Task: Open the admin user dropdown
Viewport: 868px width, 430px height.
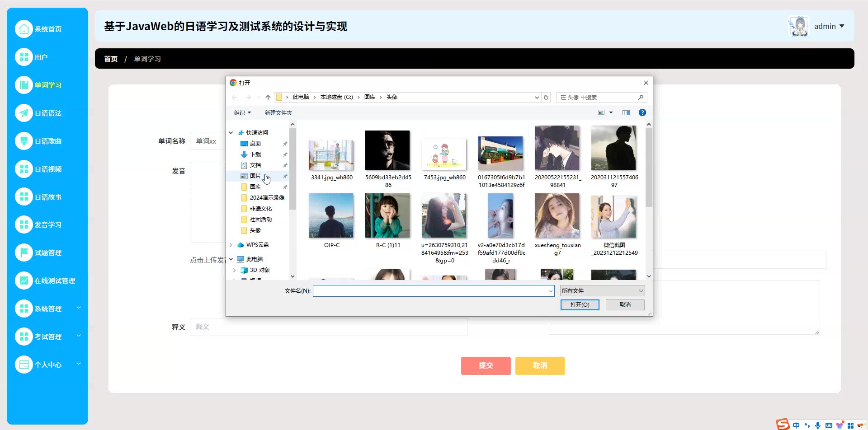Action: pyautogui.click(x=829, y=26)
